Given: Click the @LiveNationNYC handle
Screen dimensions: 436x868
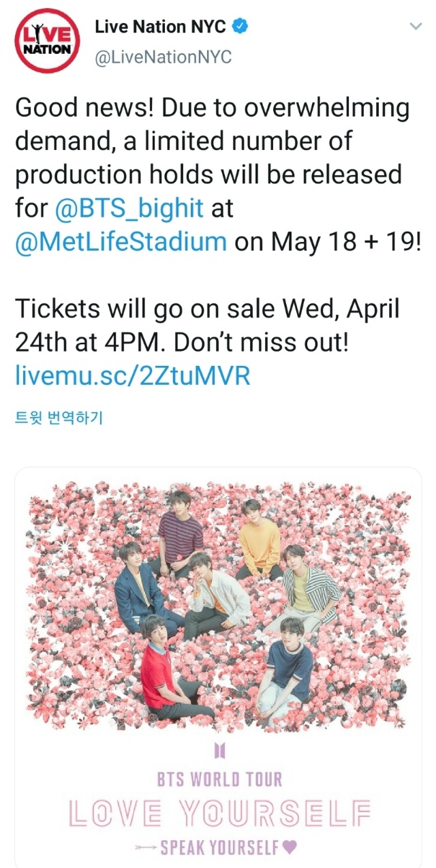Looking at the screenshot, I should coord(163,57).
